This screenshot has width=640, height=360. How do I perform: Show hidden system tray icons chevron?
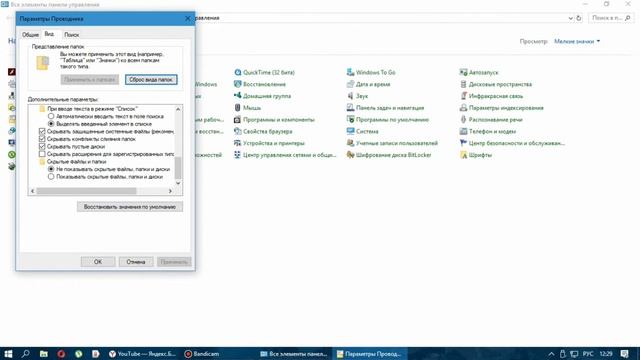coord(551,354)
